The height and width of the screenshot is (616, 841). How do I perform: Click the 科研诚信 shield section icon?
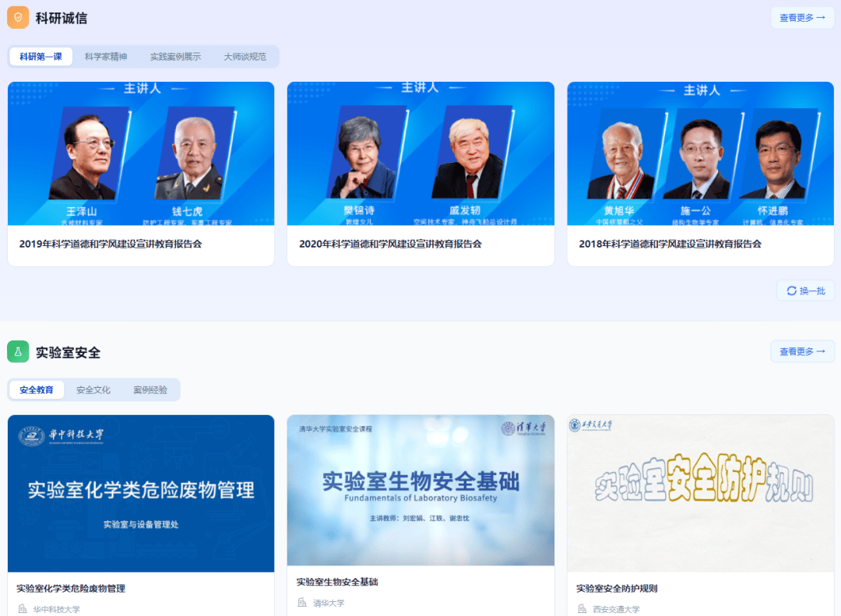coord(17,16)
